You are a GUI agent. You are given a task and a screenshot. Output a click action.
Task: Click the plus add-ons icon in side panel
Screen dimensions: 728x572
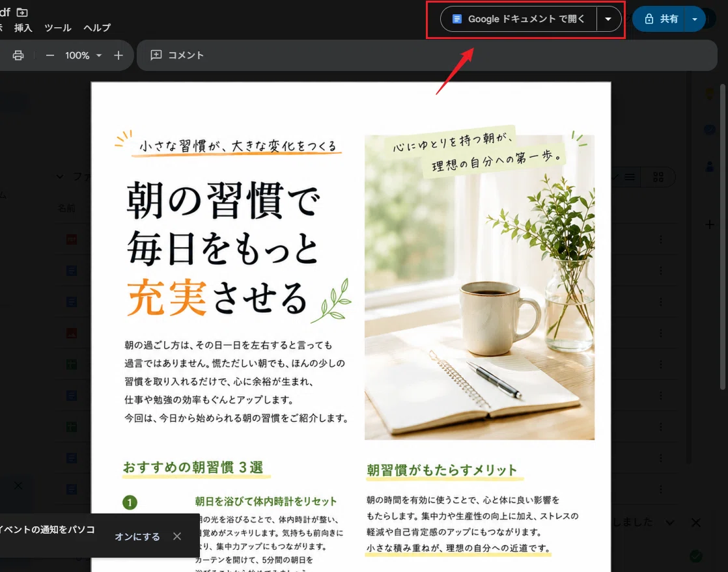709,225
